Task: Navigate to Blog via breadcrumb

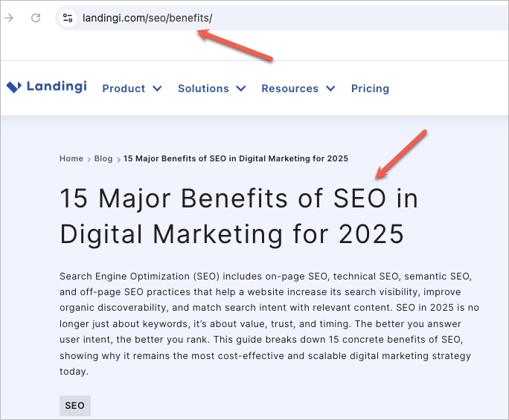Action: (x=103, y=158)
